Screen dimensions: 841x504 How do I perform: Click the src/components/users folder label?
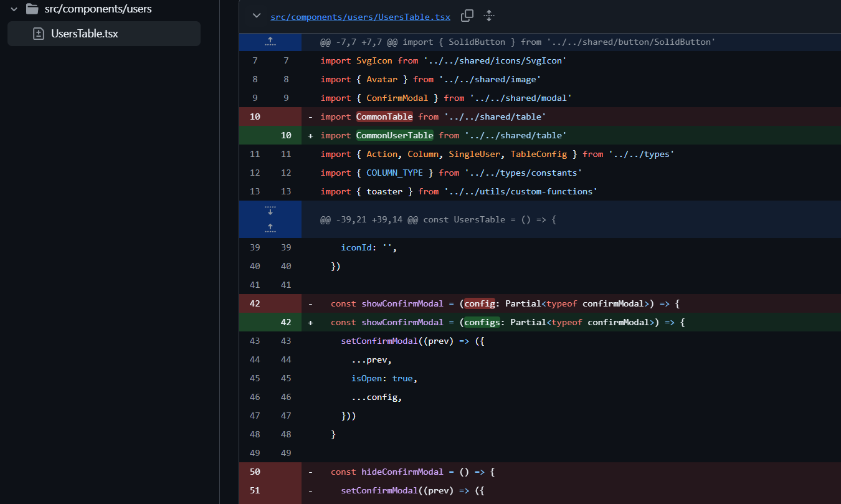98,9
